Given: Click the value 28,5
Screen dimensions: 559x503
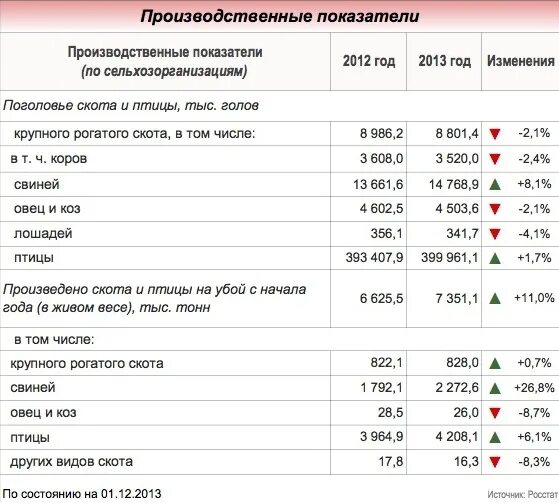Looking at the screenshot, I should click(x=390, y=412).
